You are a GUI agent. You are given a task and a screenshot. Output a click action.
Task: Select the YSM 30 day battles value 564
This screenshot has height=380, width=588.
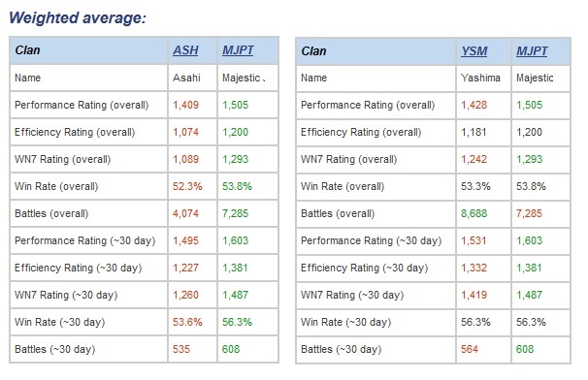(x=470, y=349)
